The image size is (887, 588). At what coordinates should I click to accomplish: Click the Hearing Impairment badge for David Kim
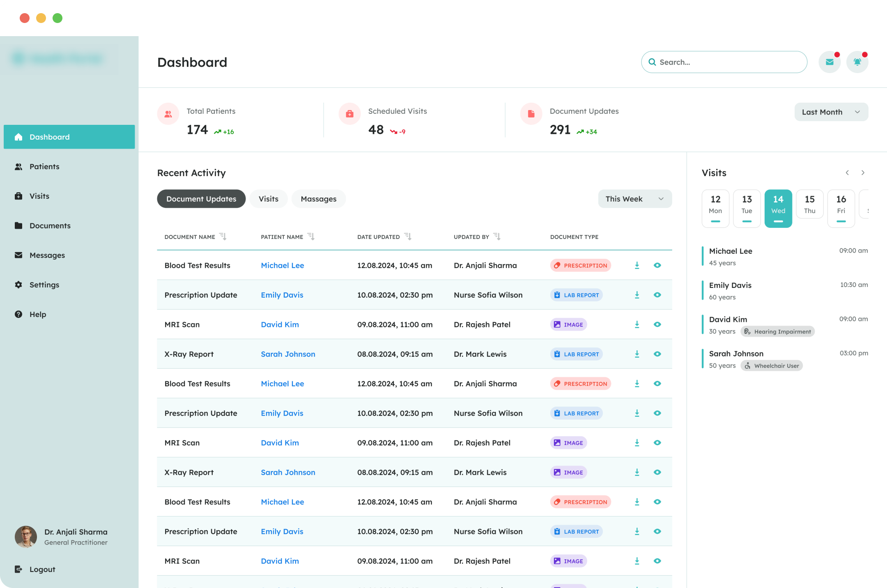tap(777, 331)
